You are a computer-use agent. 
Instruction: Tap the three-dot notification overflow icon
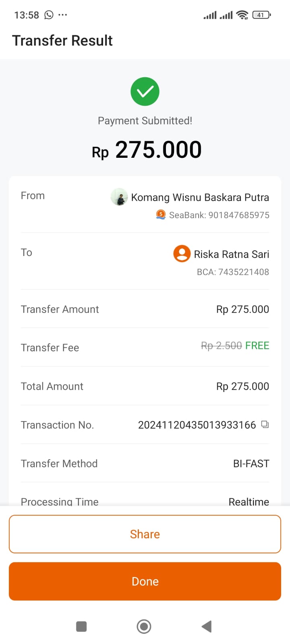tap(63, 15)
